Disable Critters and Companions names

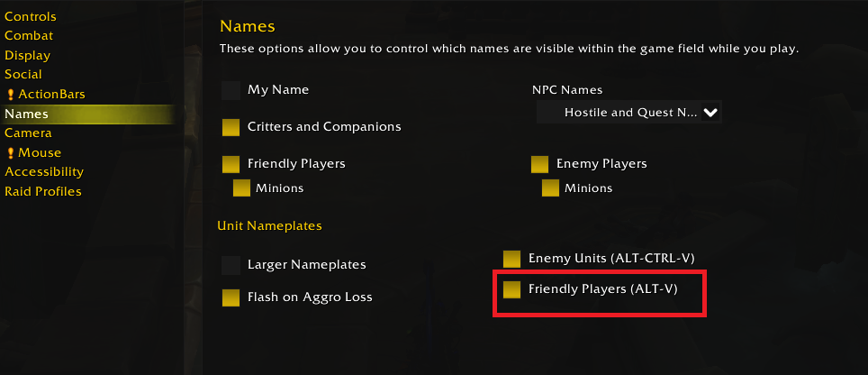coord(231,127)
